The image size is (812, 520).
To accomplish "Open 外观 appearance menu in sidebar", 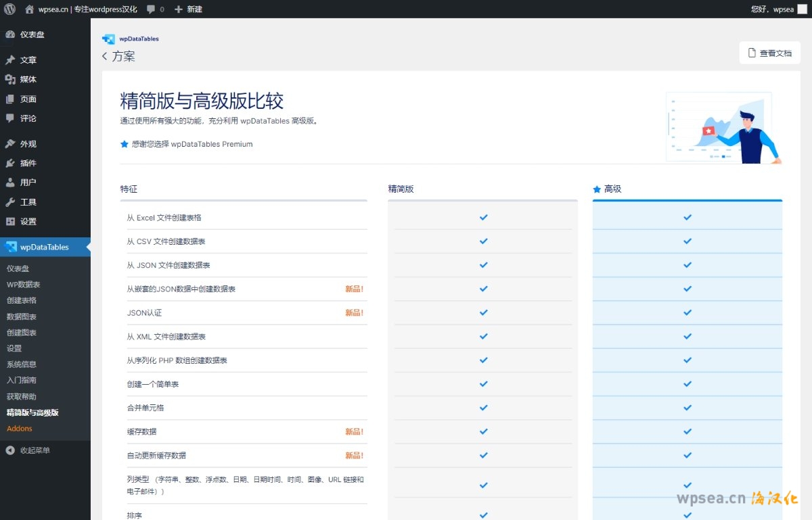I will tap(28, 144).
